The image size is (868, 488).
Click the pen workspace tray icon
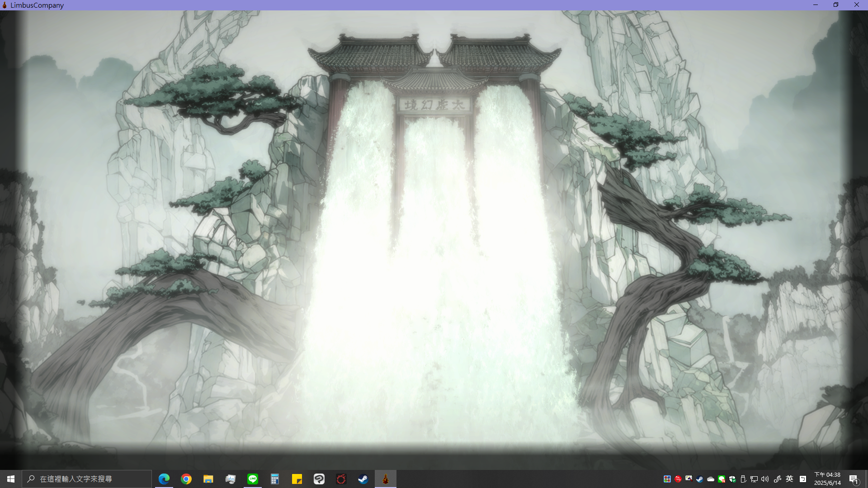coord(777,479)
